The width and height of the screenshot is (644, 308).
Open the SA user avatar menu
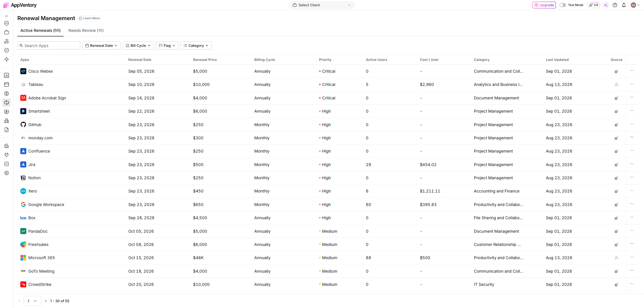tap(635, 5)
